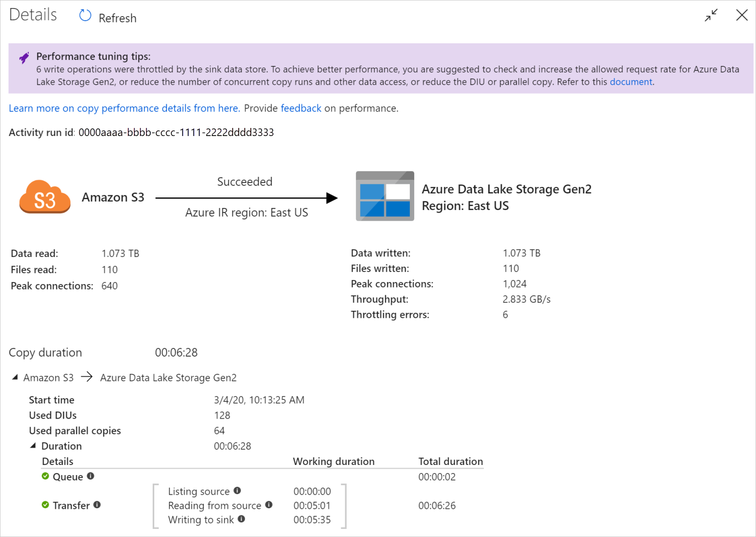The image size is (756, 537).
Task: Click the green success icon next to Queue
Action: tap(45, 476)
